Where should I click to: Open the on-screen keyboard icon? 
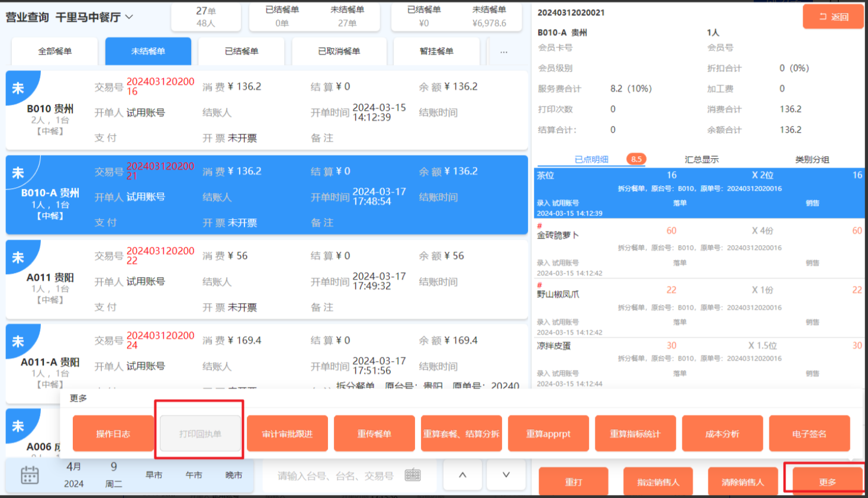tap(413, 475)
